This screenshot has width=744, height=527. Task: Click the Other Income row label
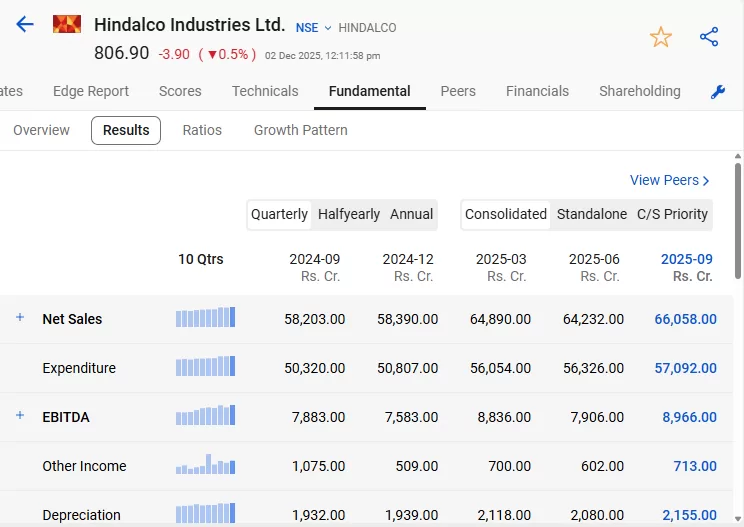click(84, 466)
